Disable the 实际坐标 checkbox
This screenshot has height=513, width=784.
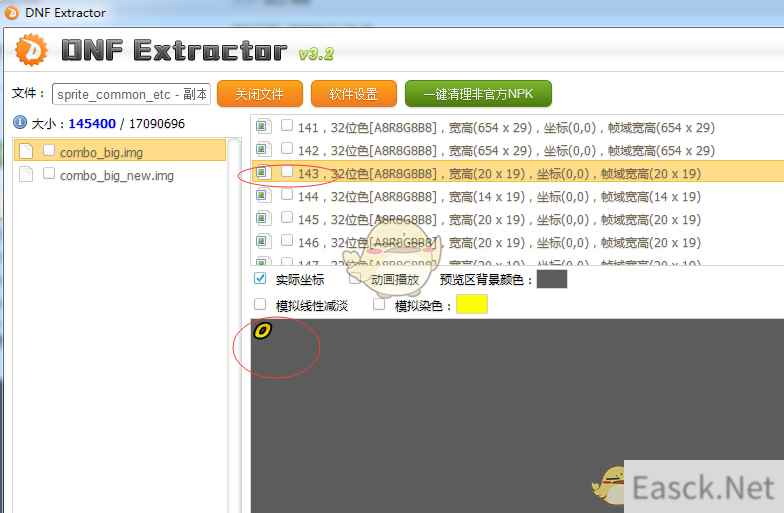click(261, 279)
